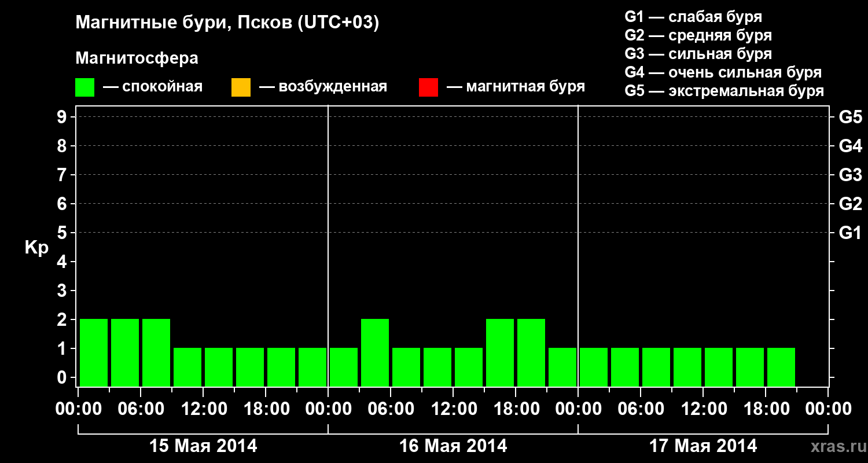The height and width of the screenshot is (463, 868).
Task: Click the 15 May bar starting at 12:00
Action: [219, 367]
